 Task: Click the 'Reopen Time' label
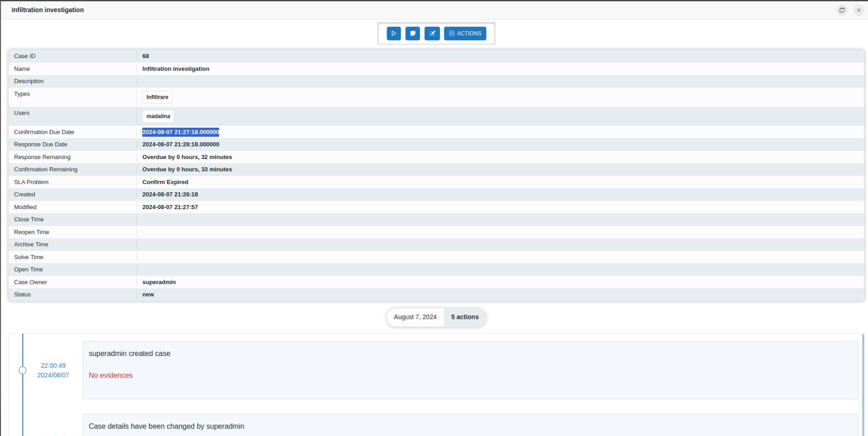click(31, 232)
